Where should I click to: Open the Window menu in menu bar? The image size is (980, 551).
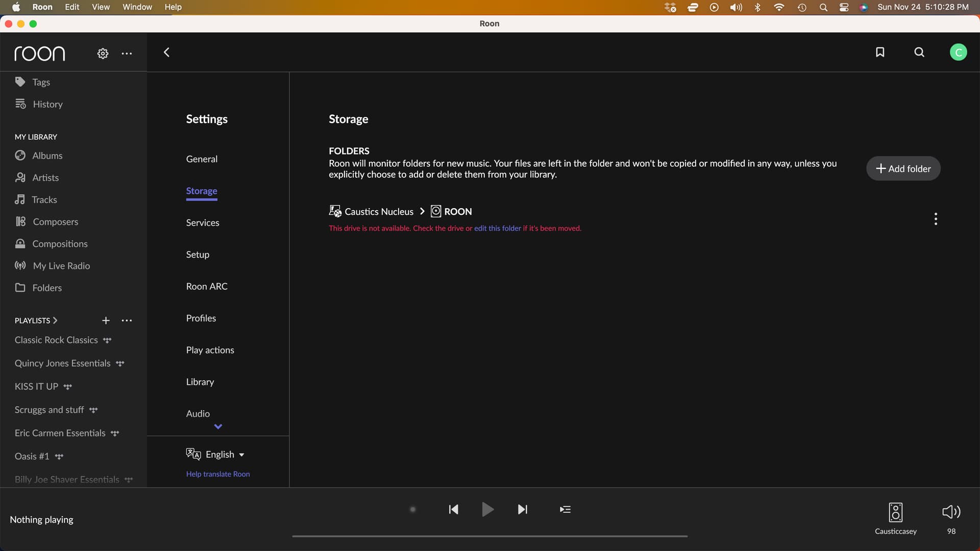[x=137, y=7]
